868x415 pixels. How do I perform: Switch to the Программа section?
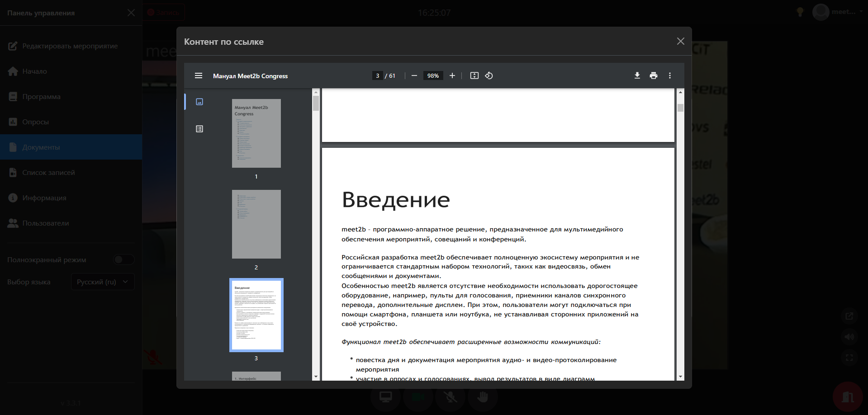[x=42, y=96]
